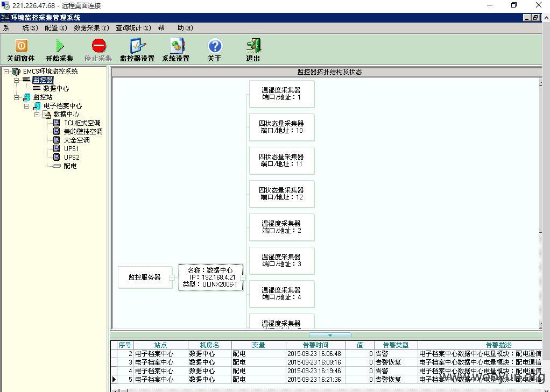Select 监控器 in the tree

tap(43, 80)
